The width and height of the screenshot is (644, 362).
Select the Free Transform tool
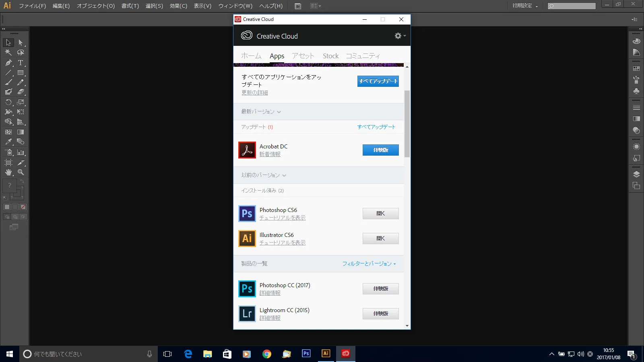coord(21,112)
